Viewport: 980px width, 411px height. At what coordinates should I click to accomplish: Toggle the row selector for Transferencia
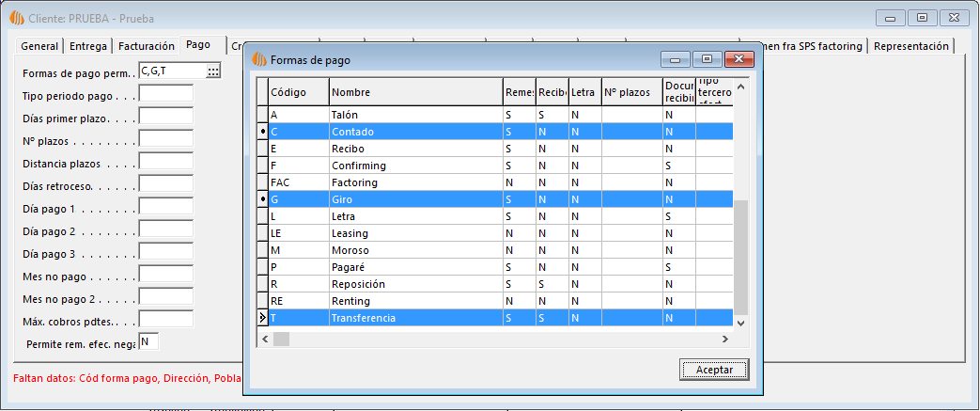[x=262, y=319]
